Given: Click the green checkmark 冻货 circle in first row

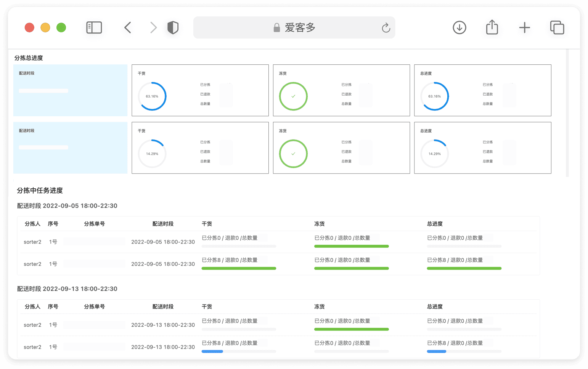Looking at the screenshot, I should click(x=293, y=96).
